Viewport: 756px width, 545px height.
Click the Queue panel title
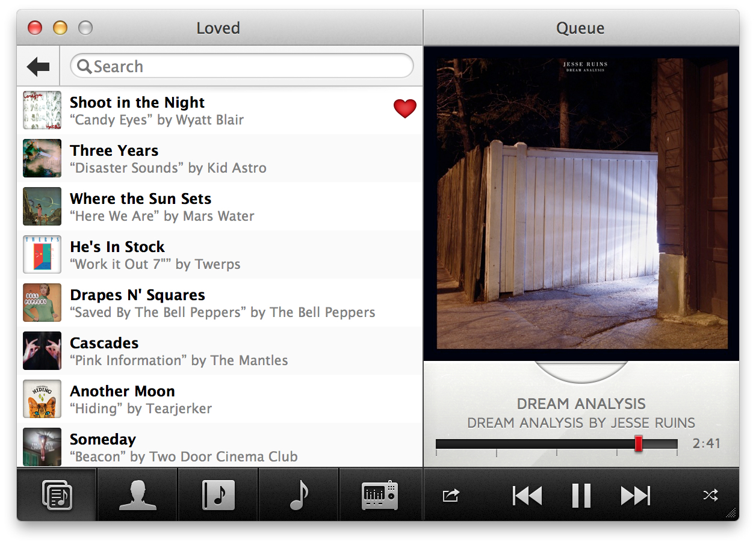pyautogui.click(x=580, y=28)
